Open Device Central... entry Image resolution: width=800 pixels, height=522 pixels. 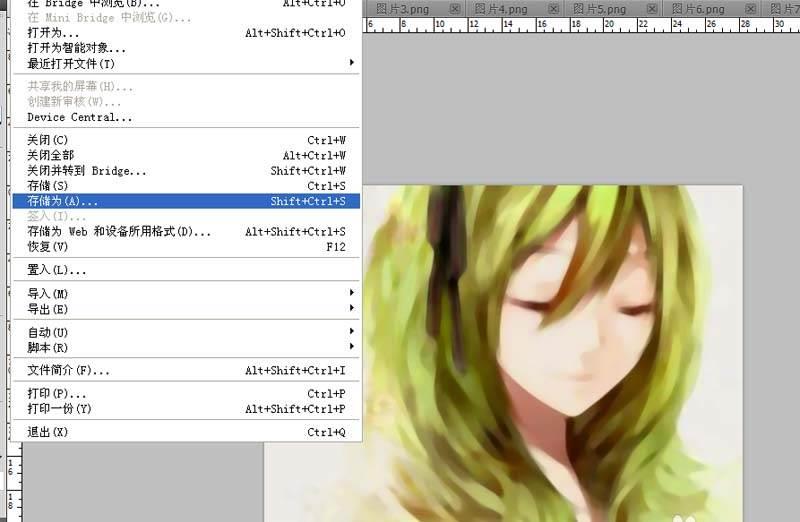click(x=186, y=117)
